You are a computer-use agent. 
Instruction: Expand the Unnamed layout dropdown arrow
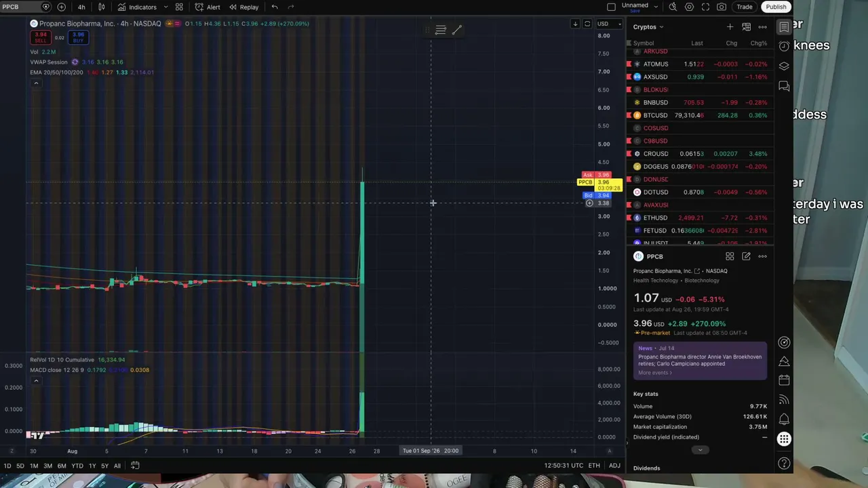(x=656, y=6)
